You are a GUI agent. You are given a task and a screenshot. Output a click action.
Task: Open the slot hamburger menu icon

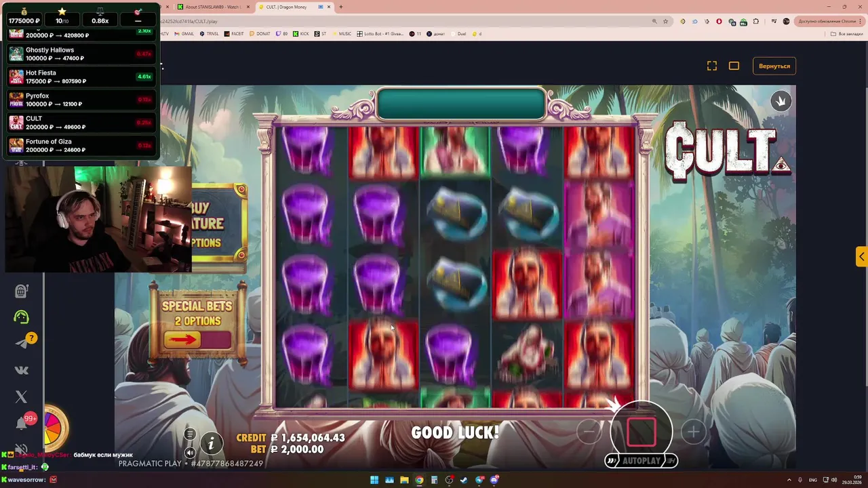190,434
